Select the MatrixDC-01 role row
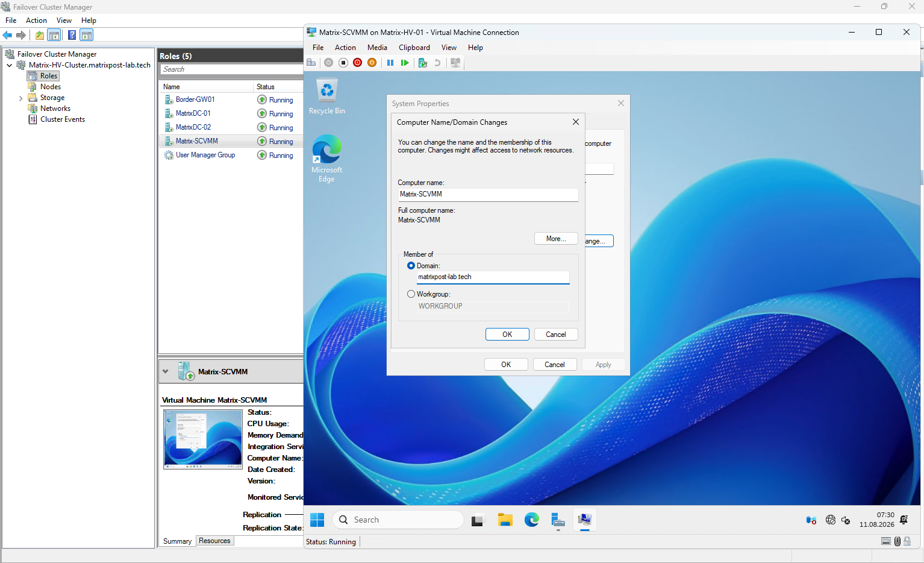This screenshot has height=563, width=924. [232, 113]
